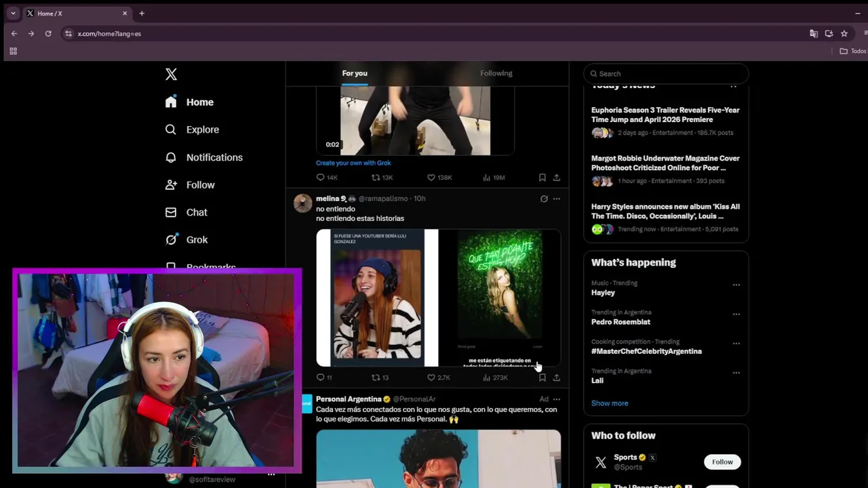Bookmark the video post above melina's

point(542,178)
